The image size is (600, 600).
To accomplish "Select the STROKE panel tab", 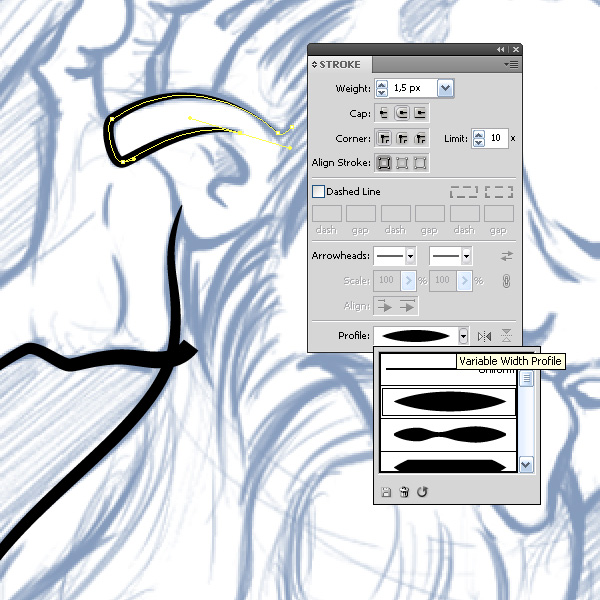I will (x=340, y=65).
